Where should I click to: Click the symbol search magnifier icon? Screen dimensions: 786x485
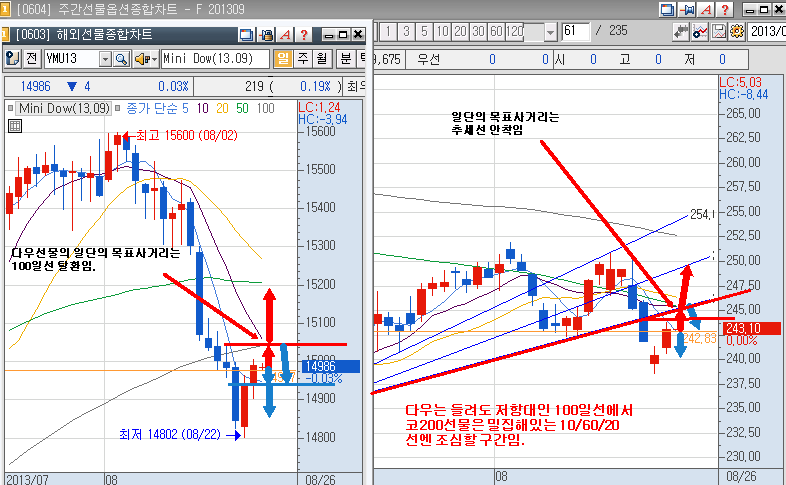coord(121,58)
